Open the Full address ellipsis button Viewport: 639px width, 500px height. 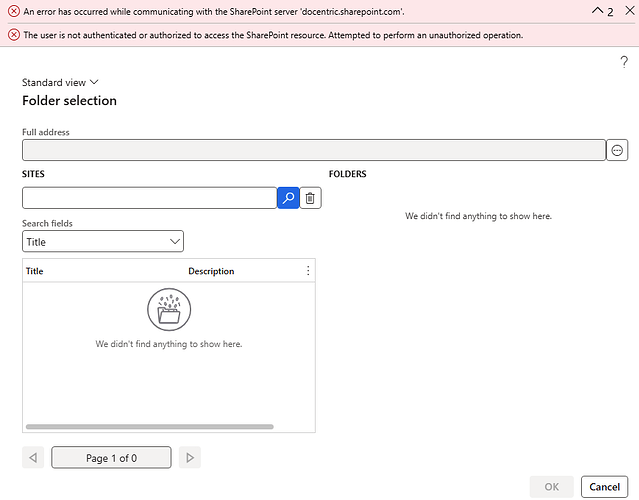coord(617,150)
